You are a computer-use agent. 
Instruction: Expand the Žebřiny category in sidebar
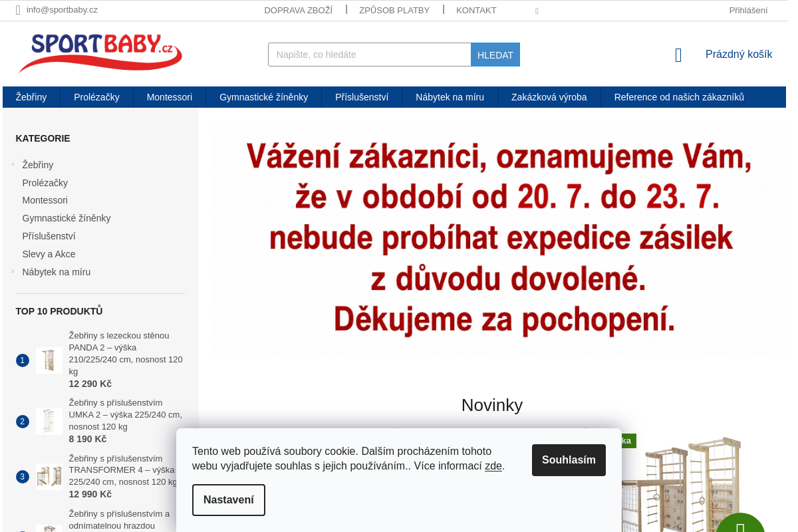[13, 164]
